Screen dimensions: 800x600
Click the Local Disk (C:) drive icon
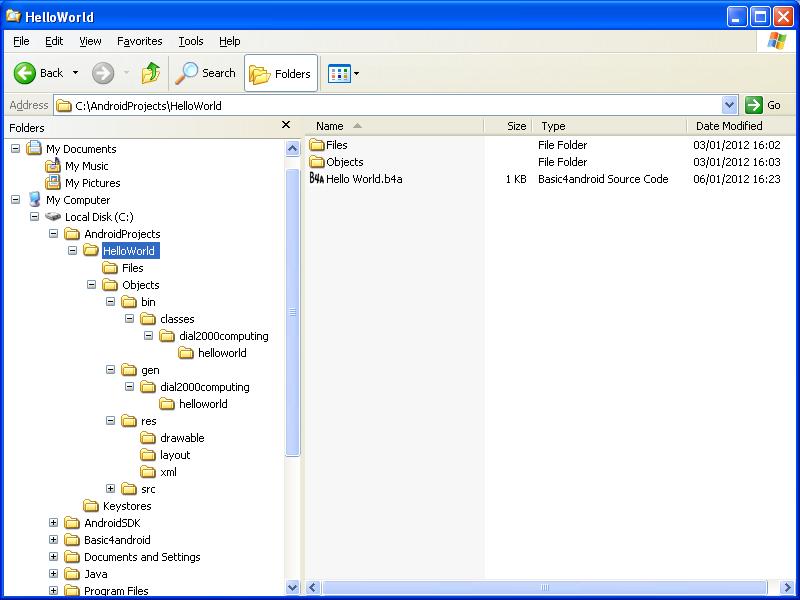click(x=53, y=217)
